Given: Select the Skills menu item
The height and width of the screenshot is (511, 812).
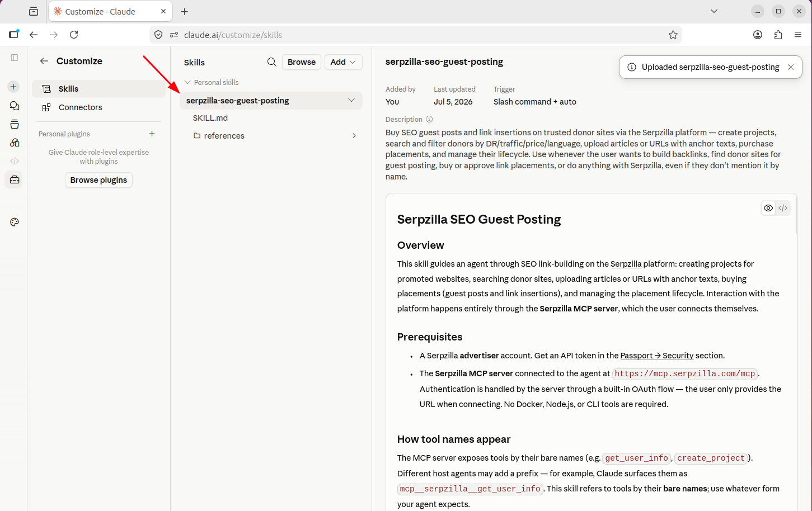Looking at the screenshot, I should [x=98, y=89].
